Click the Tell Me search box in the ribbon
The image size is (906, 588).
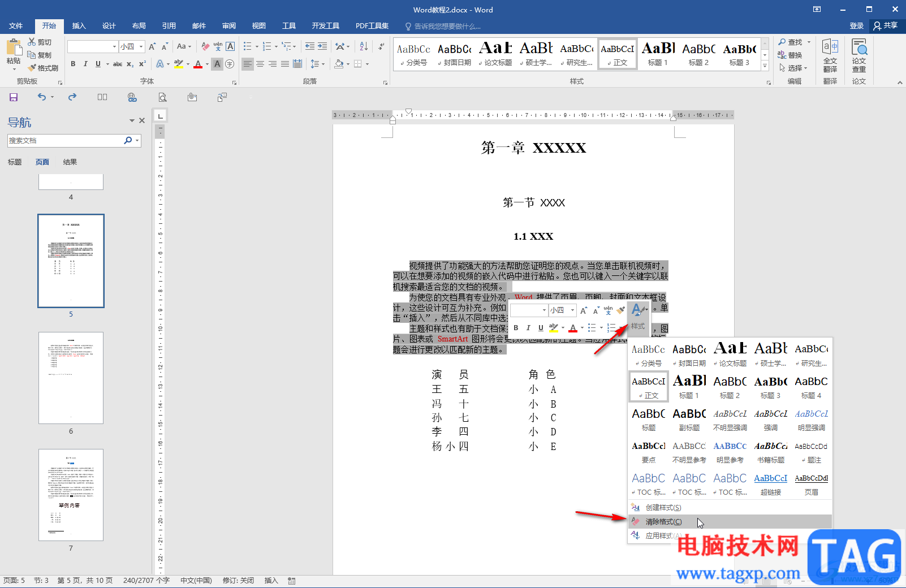[443, 26]
